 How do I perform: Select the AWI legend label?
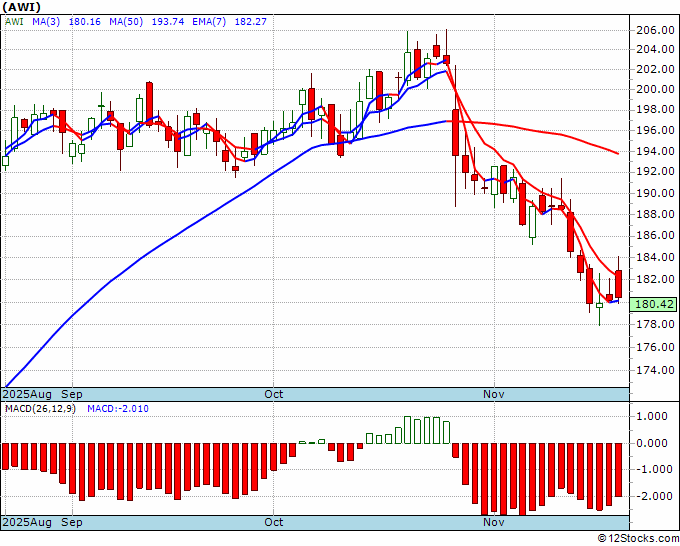14,21
